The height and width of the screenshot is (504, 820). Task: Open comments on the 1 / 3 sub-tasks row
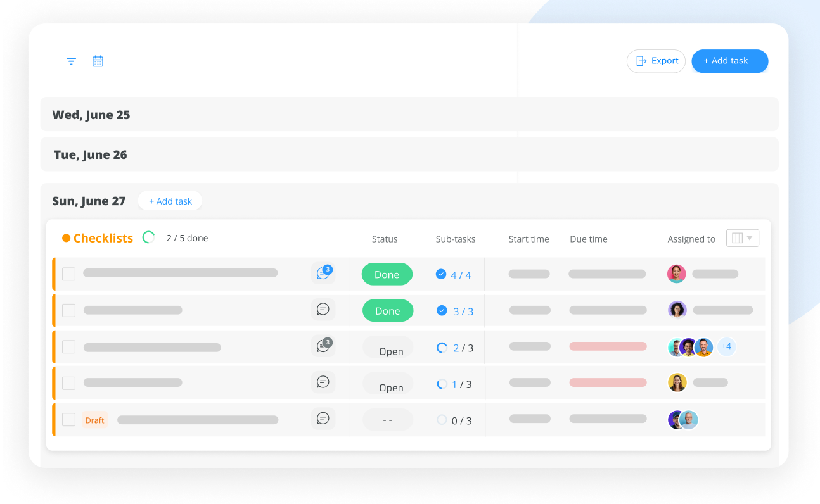click(x=323, y=382)
